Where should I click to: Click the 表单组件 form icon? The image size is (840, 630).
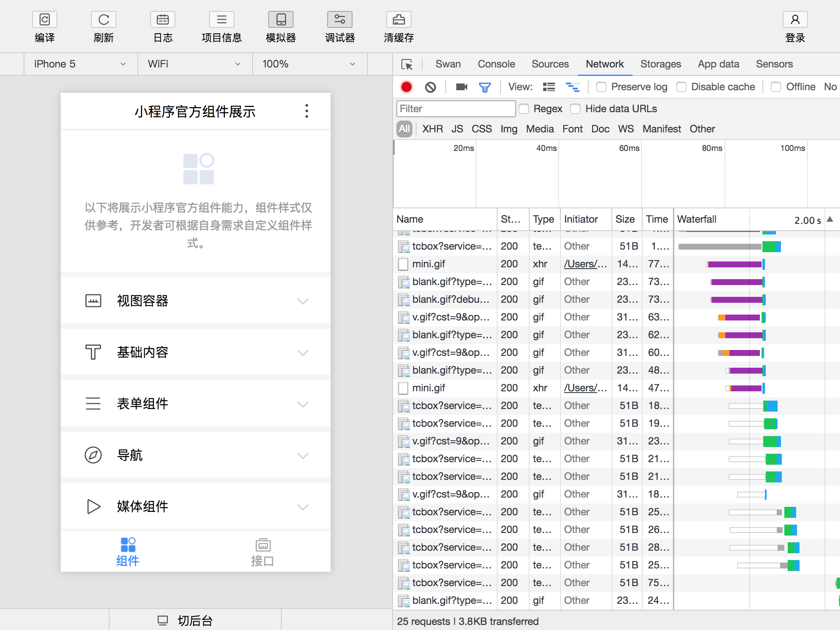click(x=93, y=404)
